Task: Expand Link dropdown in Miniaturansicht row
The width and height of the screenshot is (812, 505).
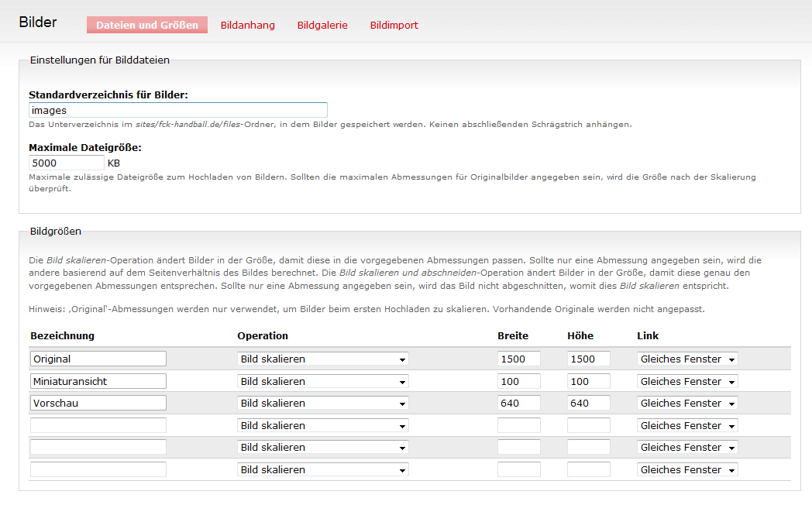Action: coord(687,381)
